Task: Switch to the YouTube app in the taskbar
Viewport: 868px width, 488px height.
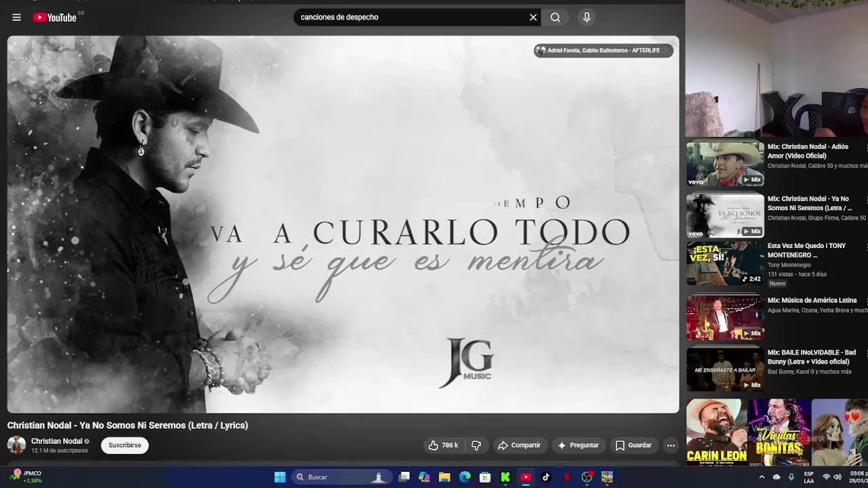Action: 526,477
